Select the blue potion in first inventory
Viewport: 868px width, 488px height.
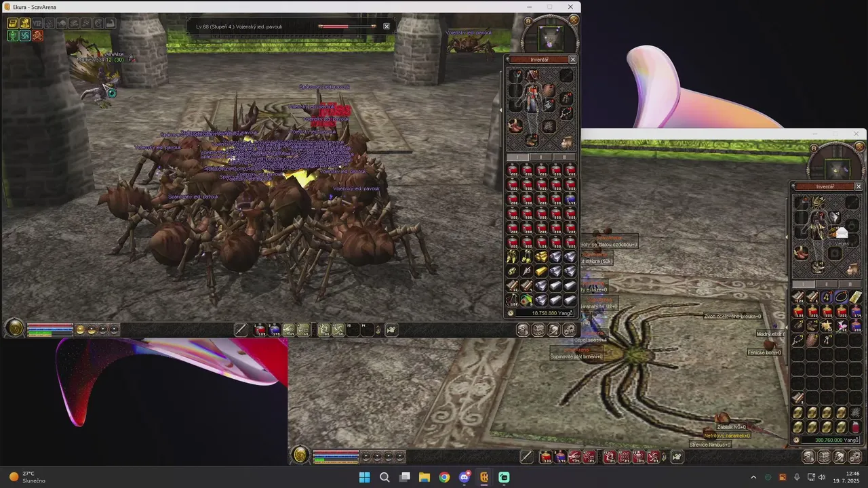coord(570,199)
